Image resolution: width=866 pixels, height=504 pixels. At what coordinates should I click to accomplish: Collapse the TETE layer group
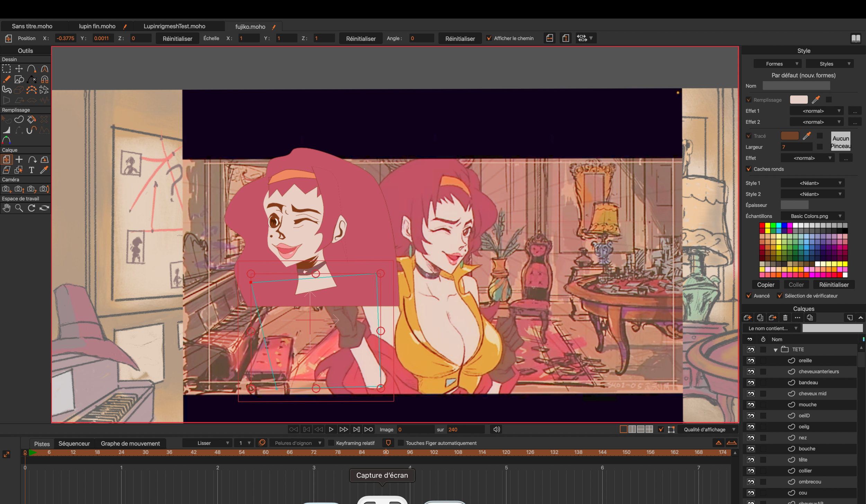[x=776, y=350]
